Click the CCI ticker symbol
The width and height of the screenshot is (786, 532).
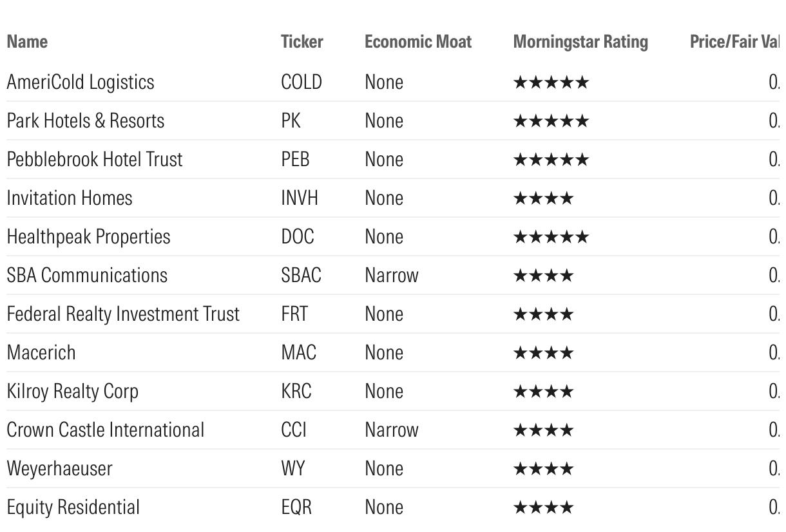click(293, 430)
